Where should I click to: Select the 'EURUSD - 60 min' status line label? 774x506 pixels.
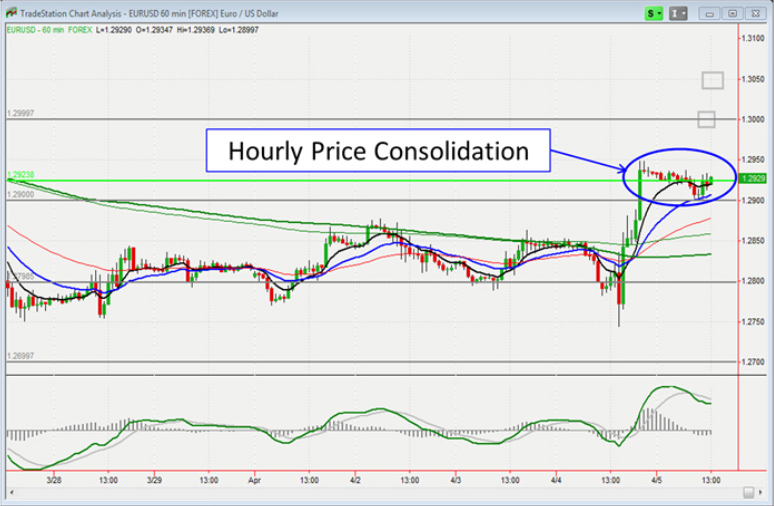click(36, 30)
